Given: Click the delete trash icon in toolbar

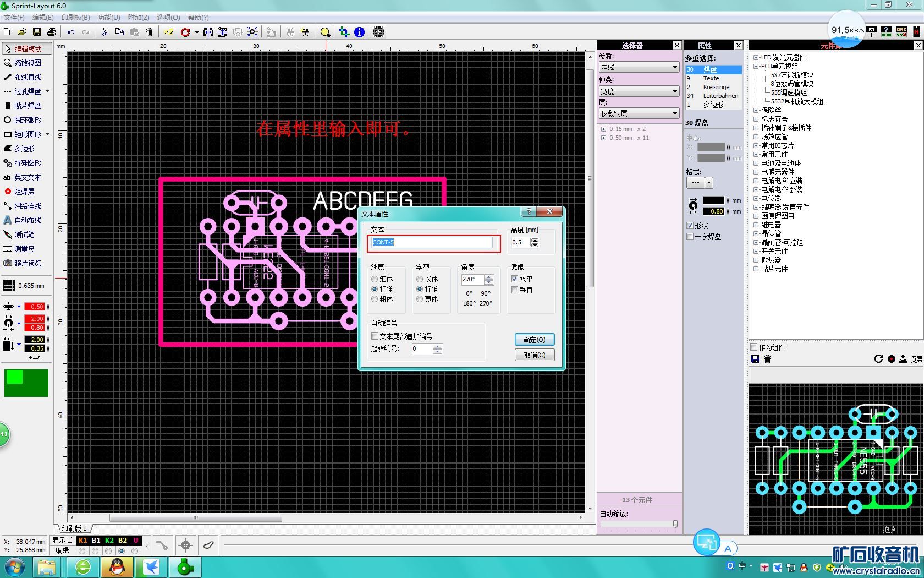Looking at the screenshot, I should click(x=149, y=32).
